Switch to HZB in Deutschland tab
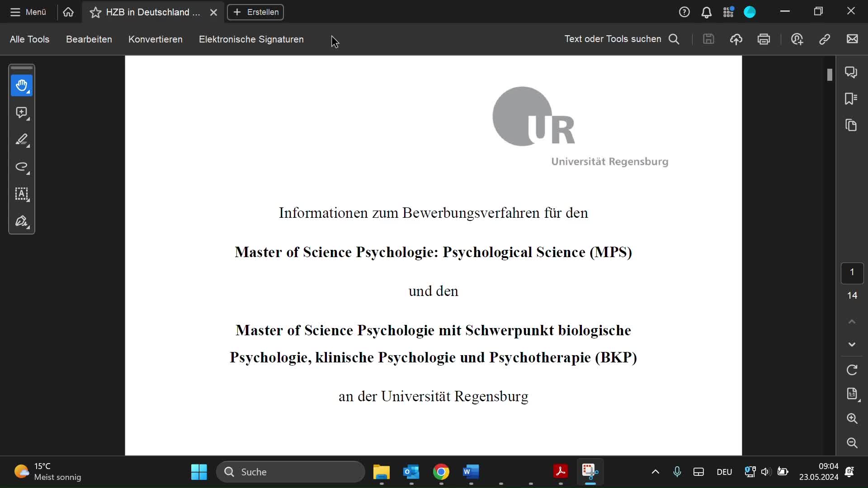868x488 pixels. pyautogui.click(x=153, y=12)
